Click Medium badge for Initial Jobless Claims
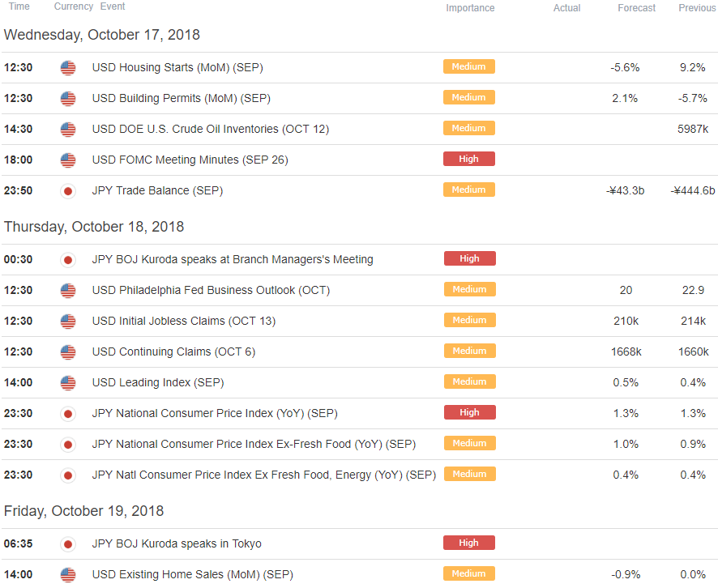This screenshot has width=718, height=588. coord(470,320)
